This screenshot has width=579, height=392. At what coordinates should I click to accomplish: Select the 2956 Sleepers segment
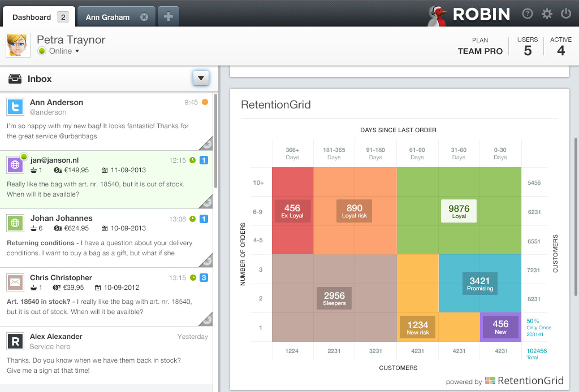click(x=334, y=298)
